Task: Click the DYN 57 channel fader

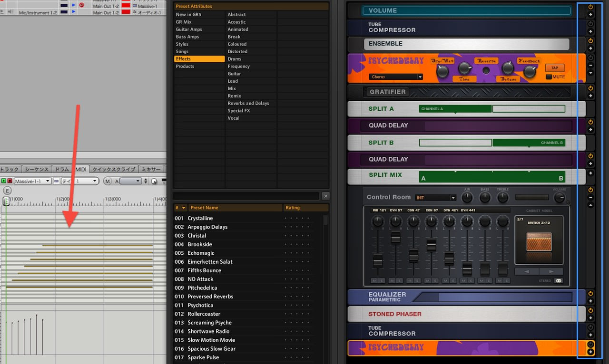Action: click(395, 238)
